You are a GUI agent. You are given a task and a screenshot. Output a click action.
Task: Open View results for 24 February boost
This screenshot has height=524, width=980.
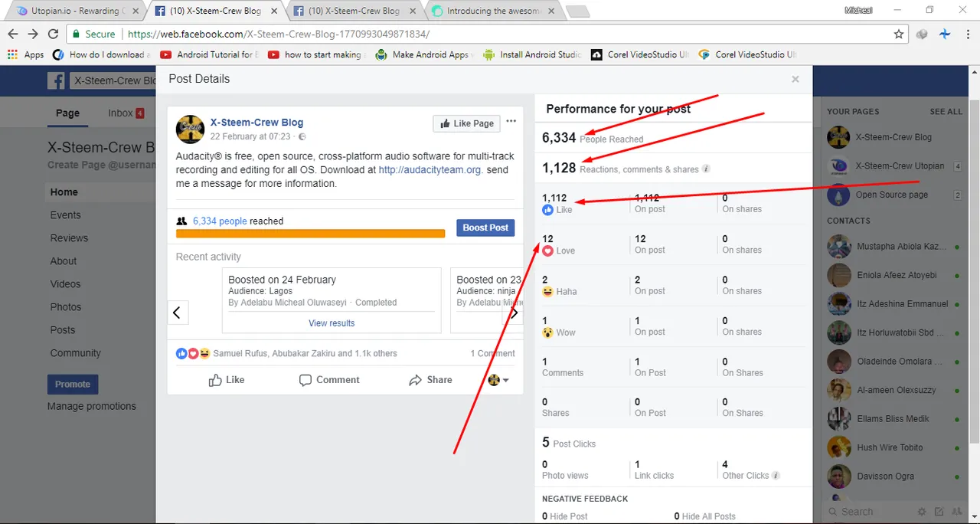click(x=332, y=323)
